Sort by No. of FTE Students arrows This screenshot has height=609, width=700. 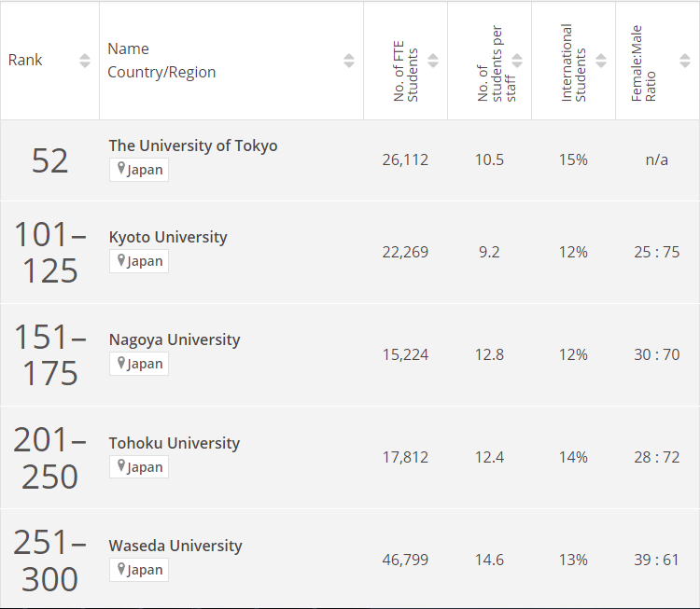click(433, 61)
